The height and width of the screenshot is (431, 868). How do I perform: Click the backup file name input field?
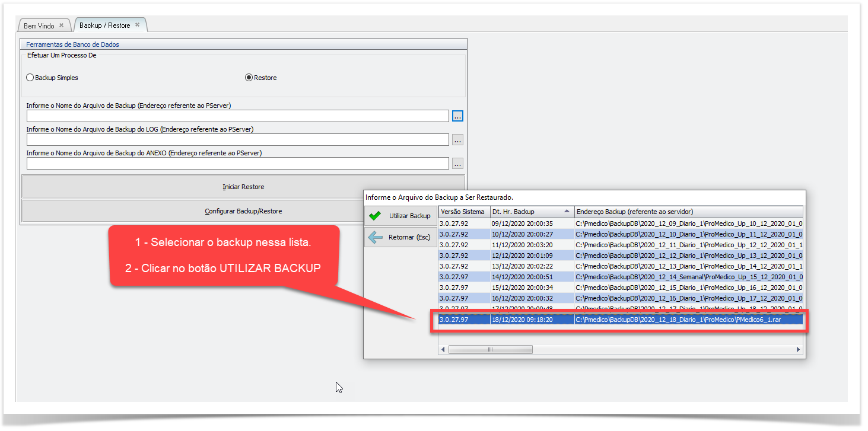click(x=237, y=116)
